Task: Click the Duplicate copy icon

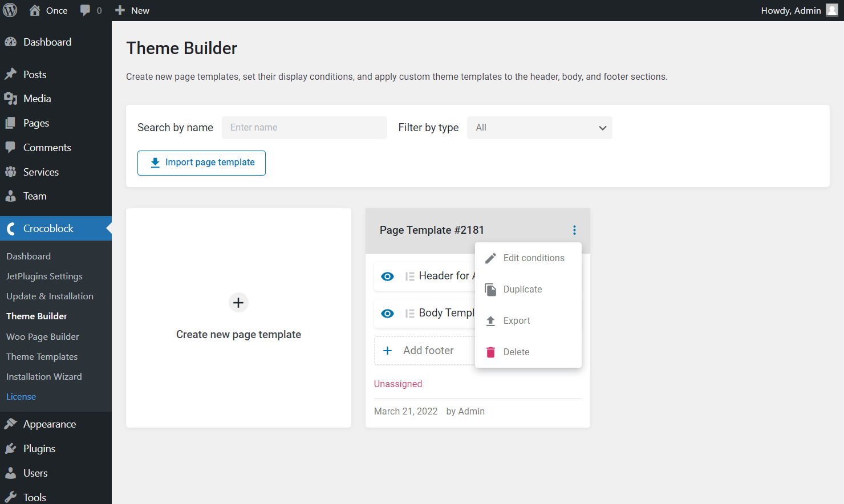Action: pyautogui.click(x=490, y=290)
